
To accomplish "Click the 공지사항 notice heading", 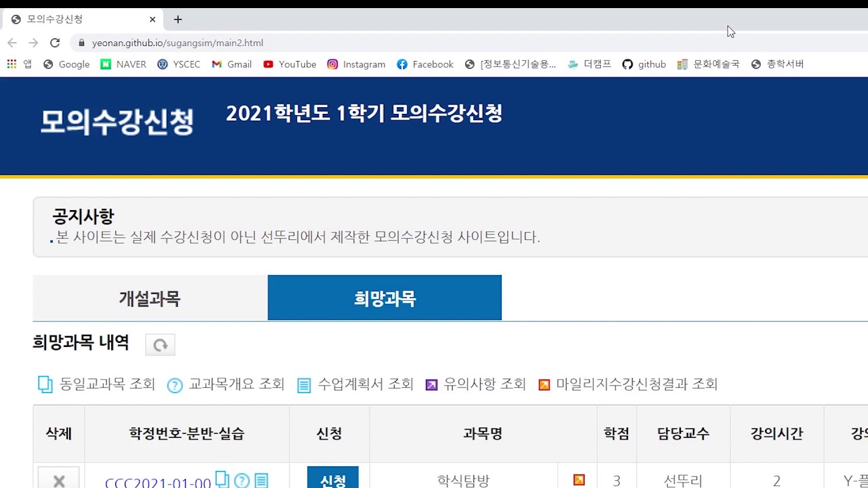I will (83, 216).
